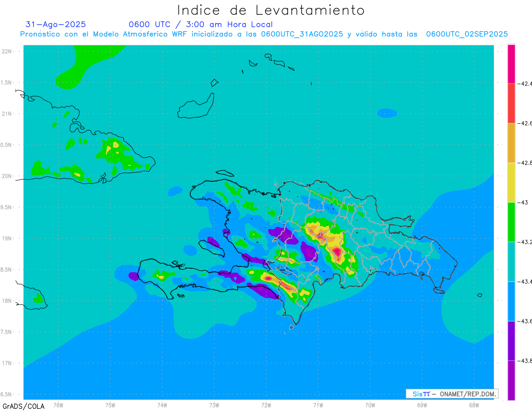Click the '-43.4' color bar value

pyautogui.click(x=525, y=282)
